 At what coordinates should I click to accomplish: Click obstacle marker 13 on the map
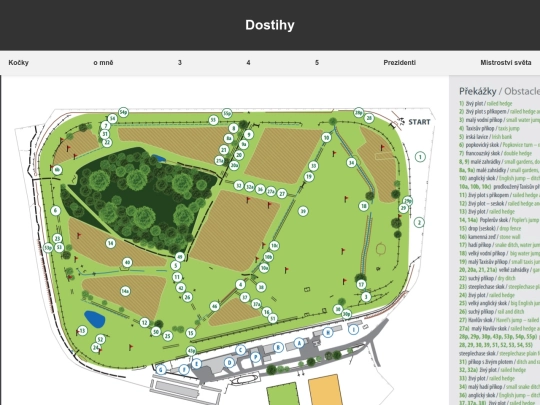[x=82, y=331]
